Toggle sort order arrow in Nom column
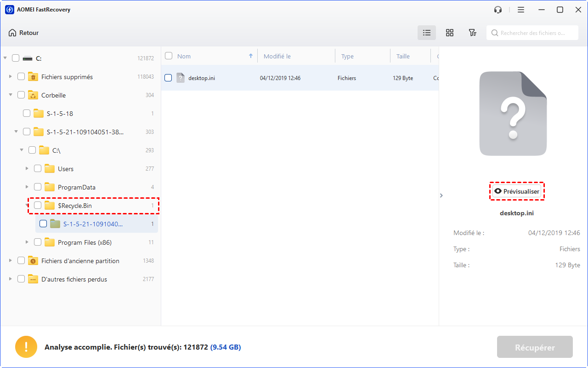This screenshot has height=368, width=588. tap(251, 56)
